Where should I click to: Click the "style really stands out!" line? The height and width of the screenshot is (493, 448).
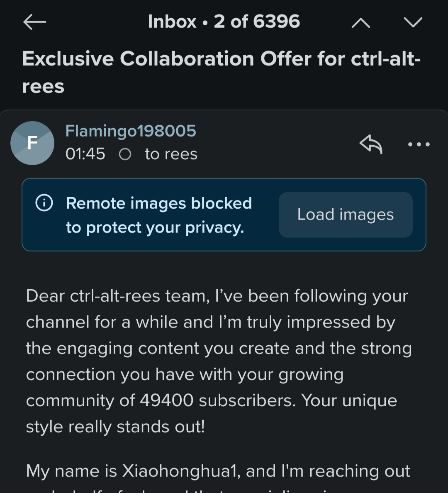(115, 427)
